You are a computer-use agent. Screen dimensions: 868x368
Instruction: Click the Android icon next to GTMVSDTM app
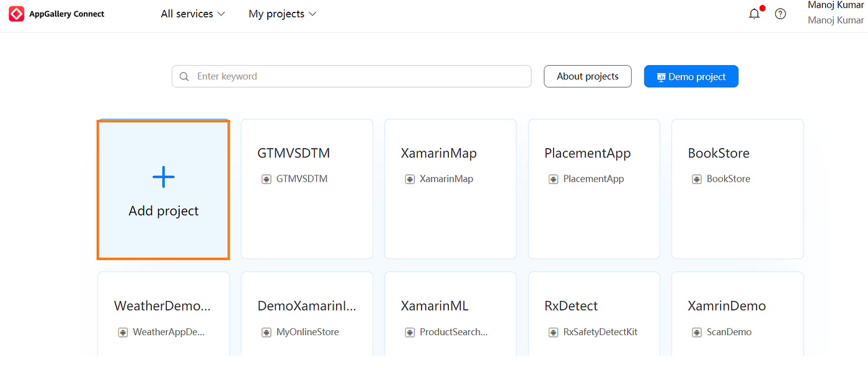click(267, 179)
